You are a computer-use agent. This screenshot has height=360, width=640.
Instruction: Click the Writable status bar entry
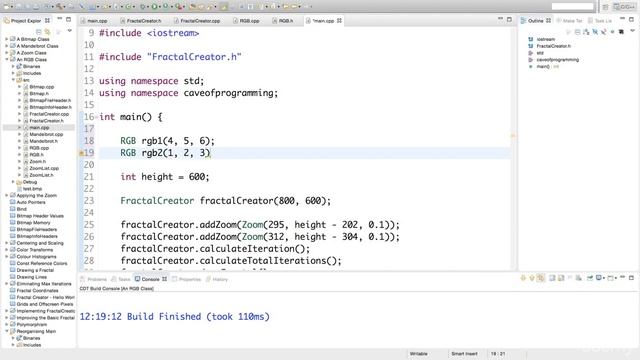[418, 353]
